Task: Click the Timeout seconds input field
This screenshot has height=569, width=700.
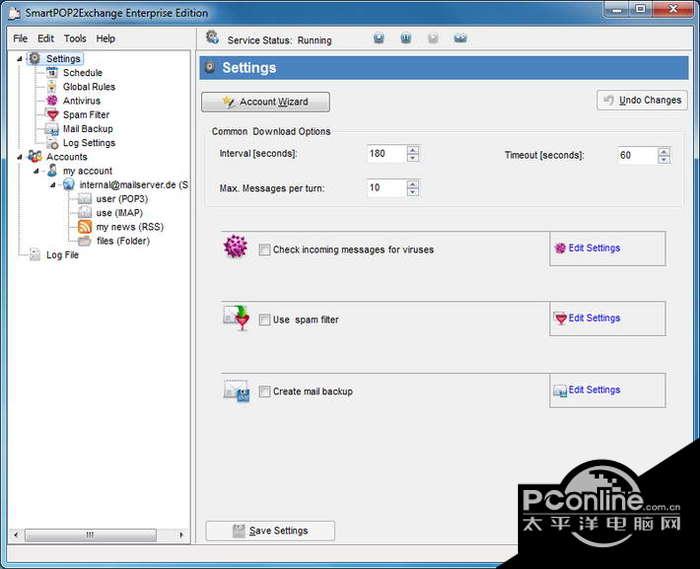Action: point(638,155)
